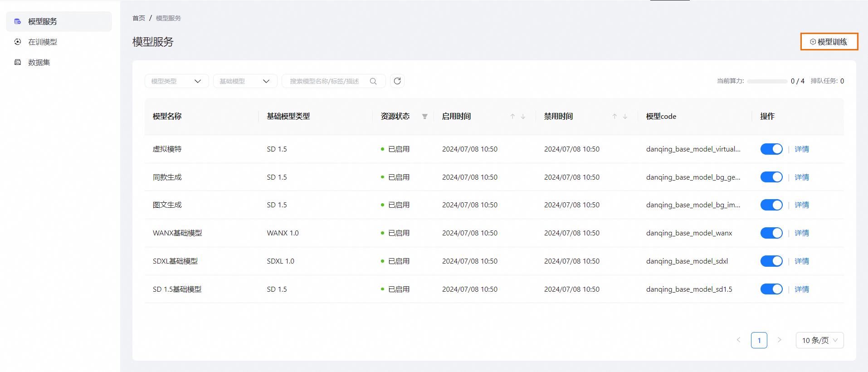Disable the WANX基础模型 switch
Viewport: 868px width, 372px height.
[x=771, y=233]
